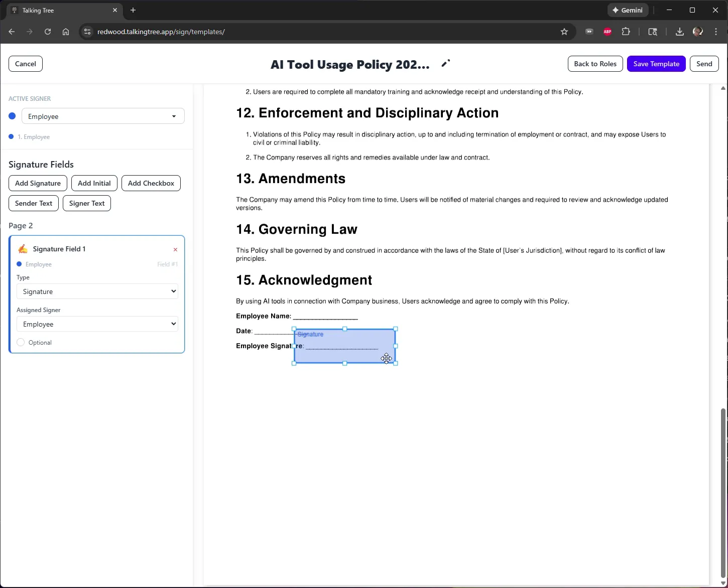Viewport: 728px width, 588px height.
Task: Click the browser forward arrow
Action: (30, 32)
